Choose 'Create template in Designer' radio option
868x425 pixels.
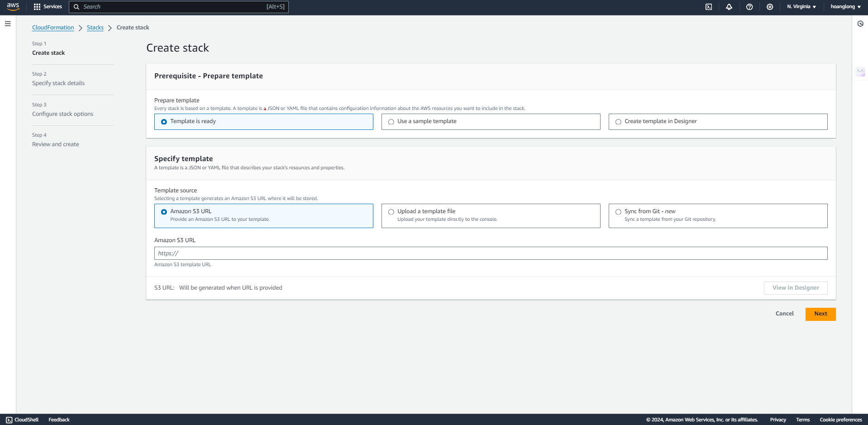tap(619, 122)
